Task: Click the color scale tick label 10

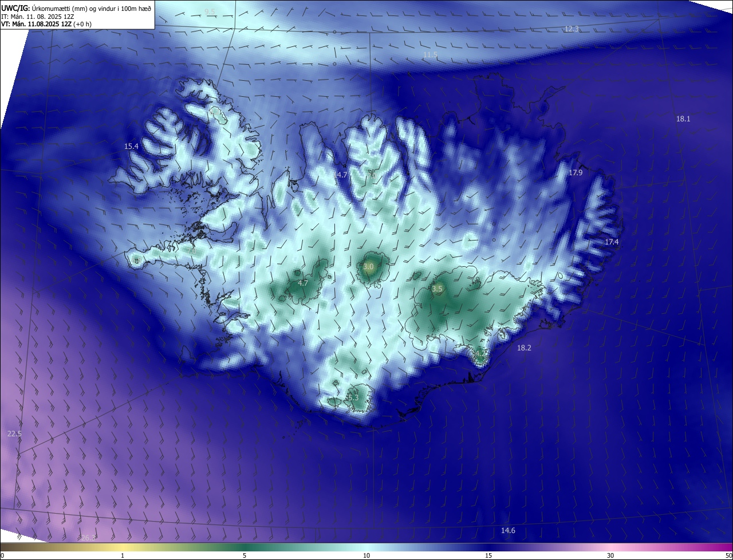Action: (x=366, y=555)
